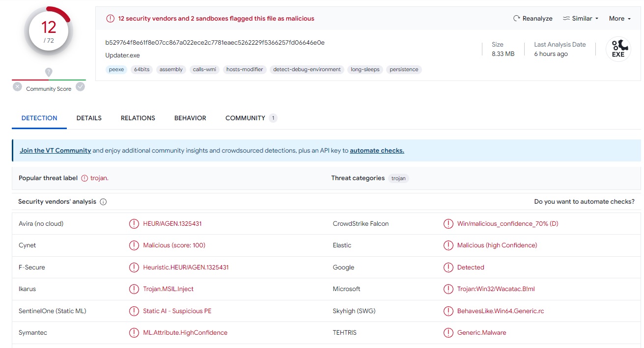Image resolution: width=644 pixels, height=348 pixels.
Task: Click the detect-debug-environment tag
Action: [307, 70]
